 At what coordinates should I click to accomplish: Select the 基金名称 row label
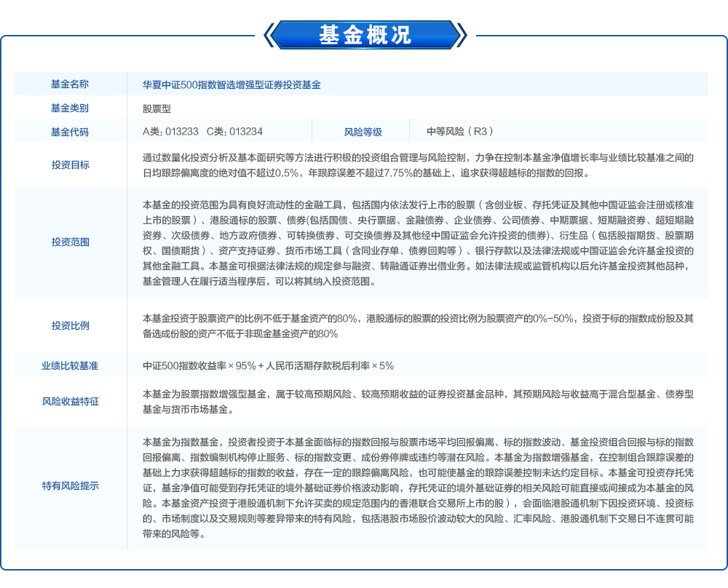click(x=70, y=84)
